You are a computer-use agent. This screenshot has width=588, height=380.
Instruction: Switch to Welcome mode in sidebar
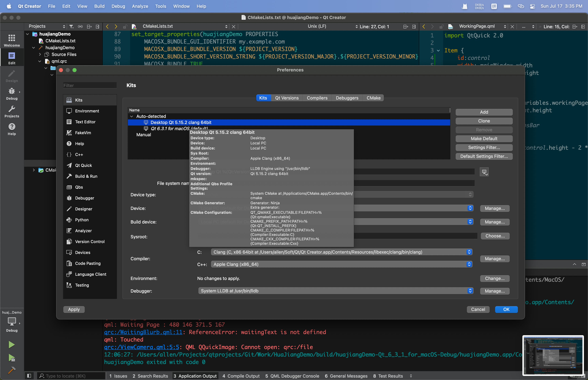12,40
